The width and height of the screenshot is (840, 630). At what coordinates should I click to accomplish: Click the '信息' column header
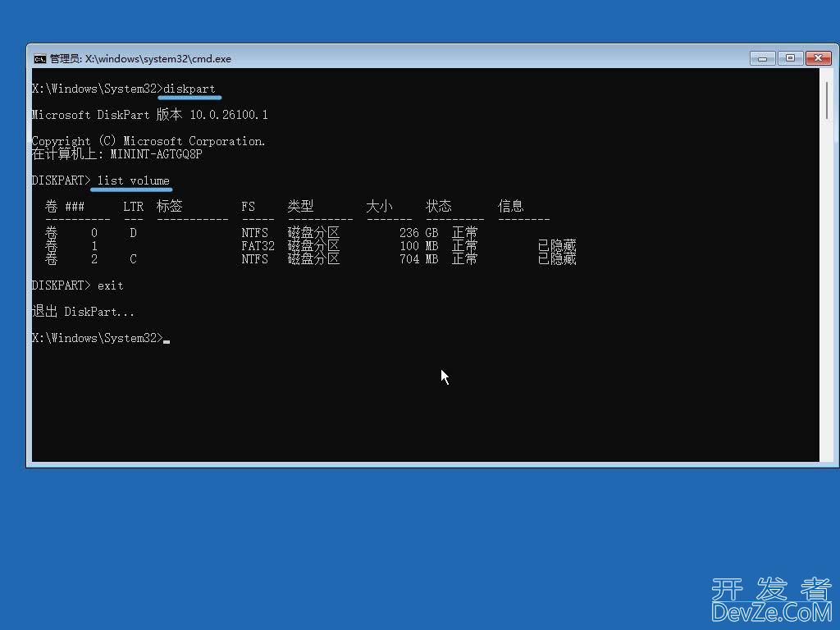click(x=510, y=206)
